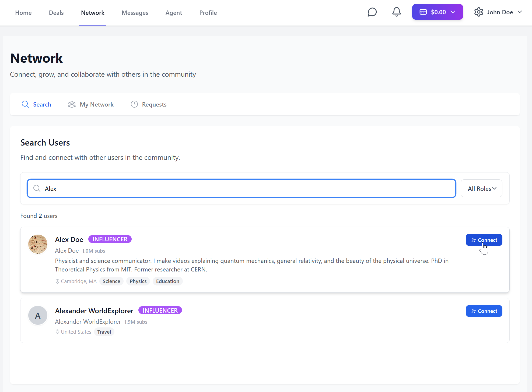This screenshot has height=392, width=532.
Task: Open the notifications bell icon
Action: (396, 12)
